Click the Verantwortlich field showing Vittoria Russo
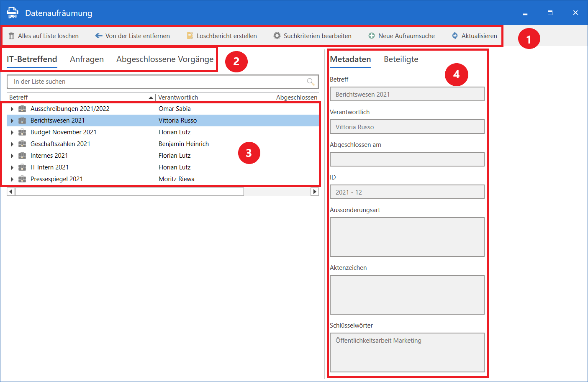This screenshot has width=588, height=382. pos(407,127)
